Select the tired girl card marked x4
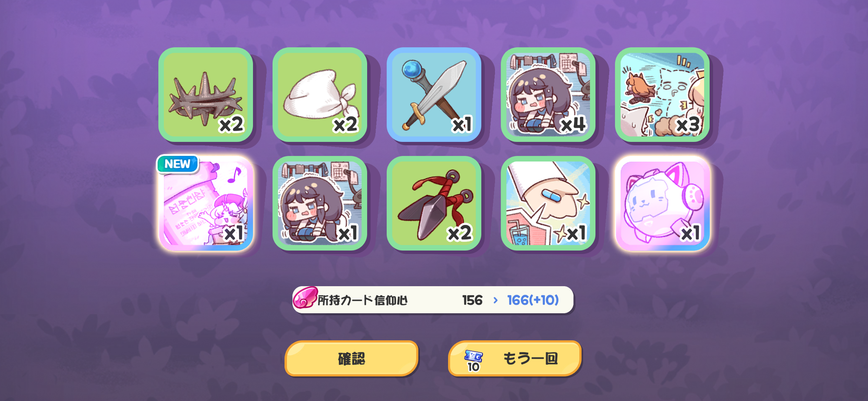 pyautogui.click(x=548, y=95)
